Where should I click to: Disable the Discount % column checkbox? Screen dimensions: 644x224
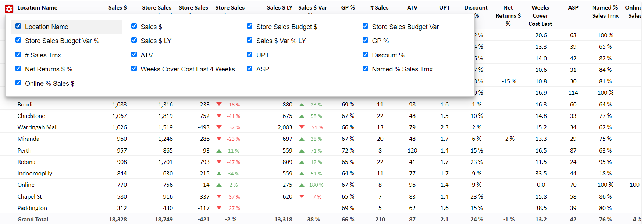pyautogui.click(x=365, y=55)
